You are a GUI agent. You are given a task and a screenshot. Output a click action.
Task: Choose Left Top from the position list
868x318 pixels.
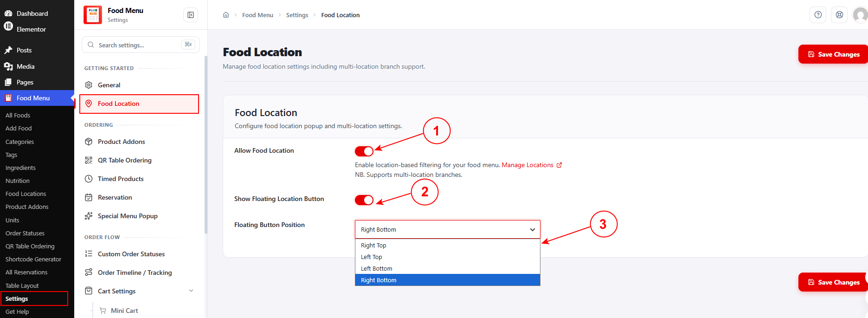click(x=448, y=257)
